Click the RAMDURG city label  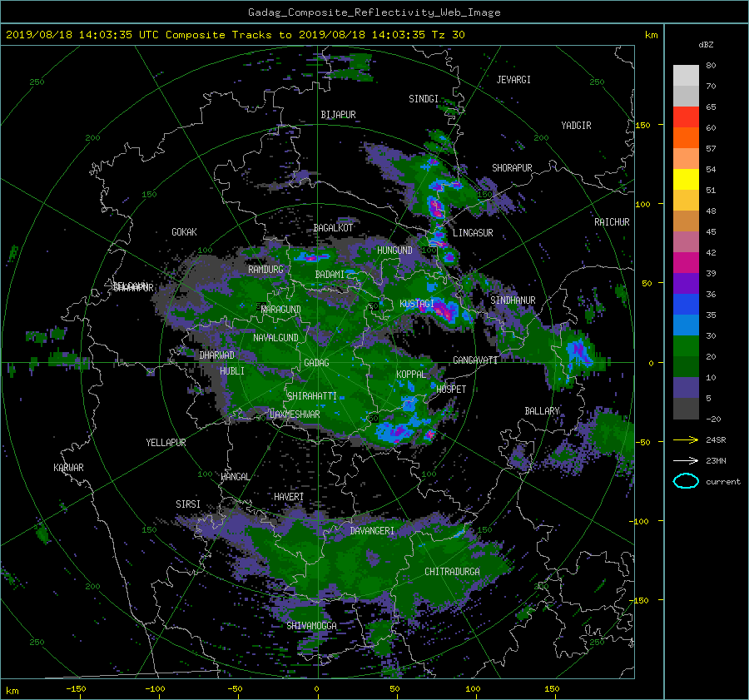265,270
